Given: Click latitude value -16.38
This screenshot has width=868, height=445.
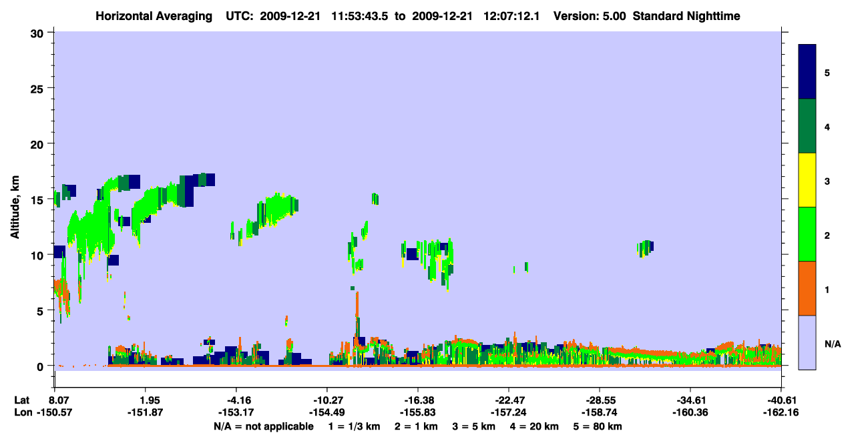Looking at the screenshot, I should pyautogui.click(x=418, y=400).
